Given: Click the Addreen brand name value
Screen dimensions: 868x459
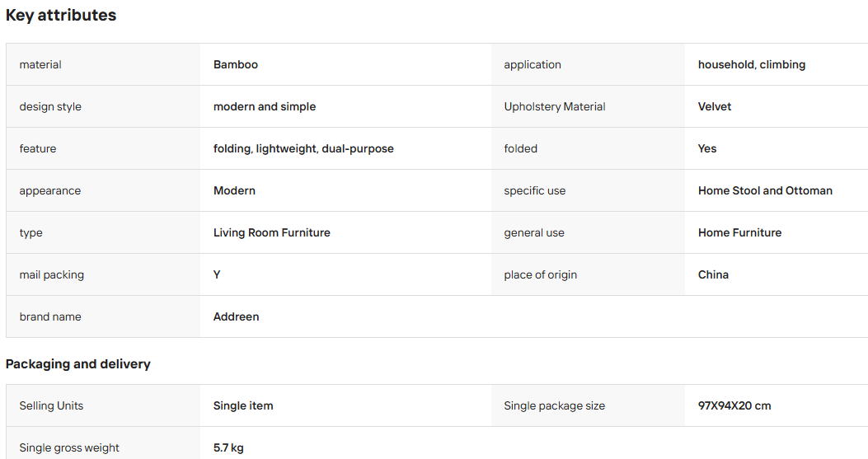Looking at the screenshot, I should coord(237,316).
